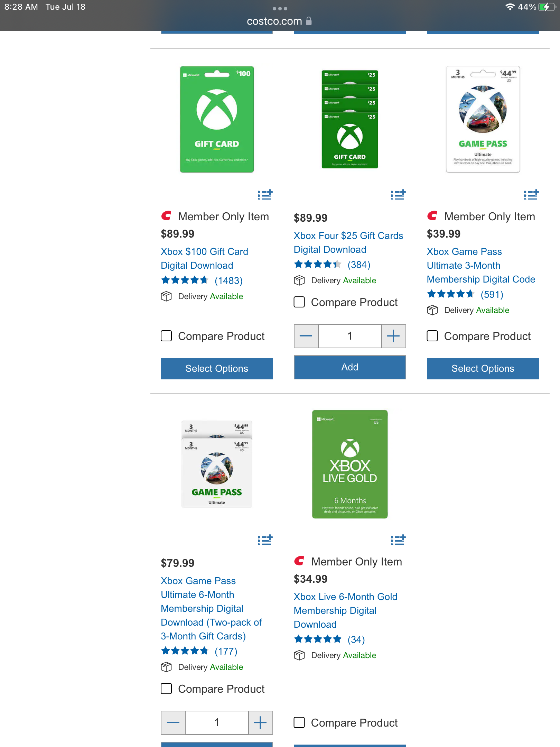The width and height of the screenshot is (560, 747).
Task: Check Compare Product for Four $25 Gift Cards
Action: [299, 302]
